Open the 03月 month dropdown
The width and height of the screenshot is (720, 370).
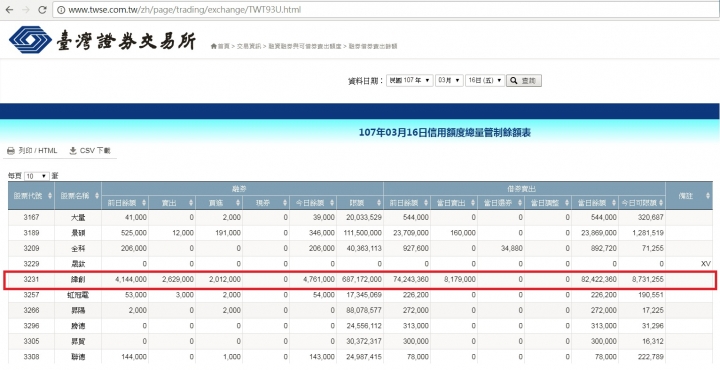(x=449, y=80)
